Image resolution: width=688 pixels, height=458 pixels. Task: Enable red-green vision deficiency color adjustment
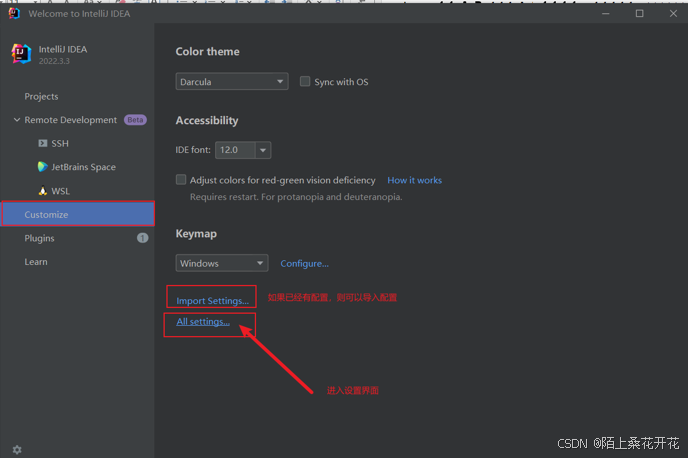coord(181,179)
